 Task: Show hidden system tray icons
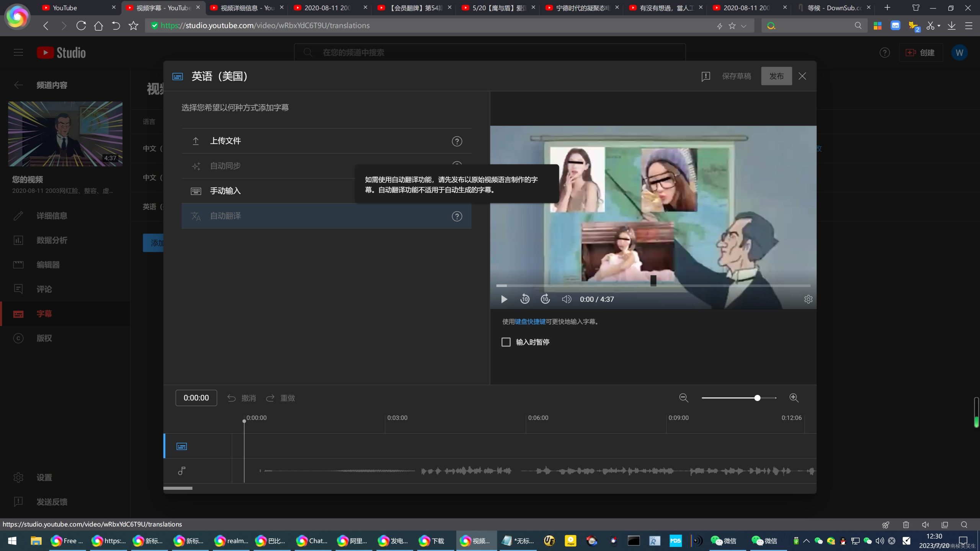tap(806, 541)
